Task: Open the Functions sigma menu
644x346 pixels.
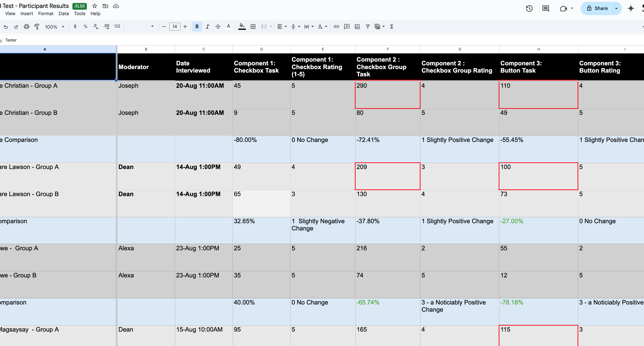Action: pyautogui.click(x=392, y=26)
